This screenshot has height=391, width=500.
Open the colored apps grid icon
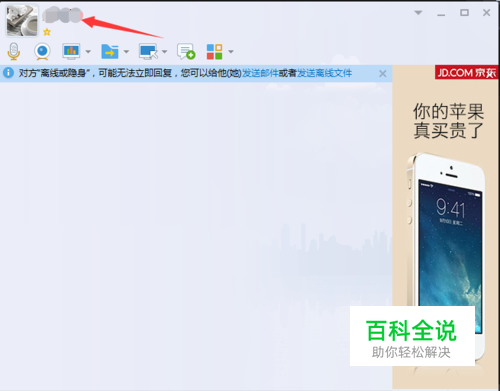[x=214, y=52]
